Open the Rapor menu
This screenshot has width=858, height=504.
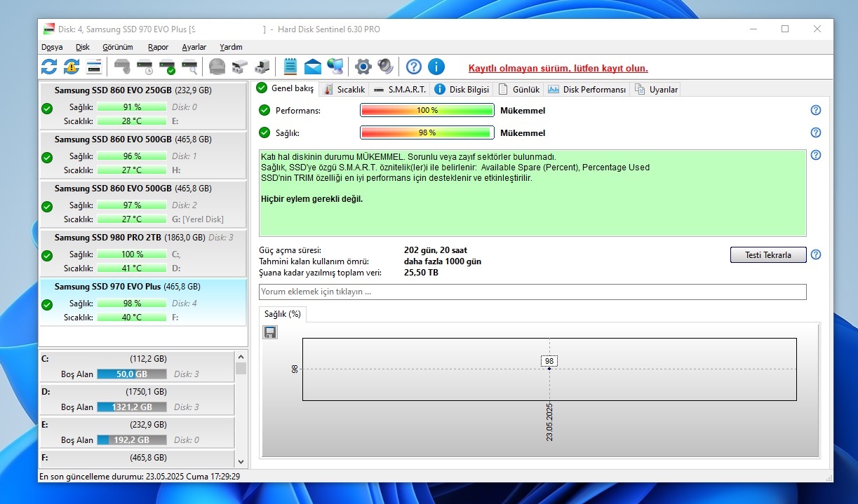(x=159, y=47)
